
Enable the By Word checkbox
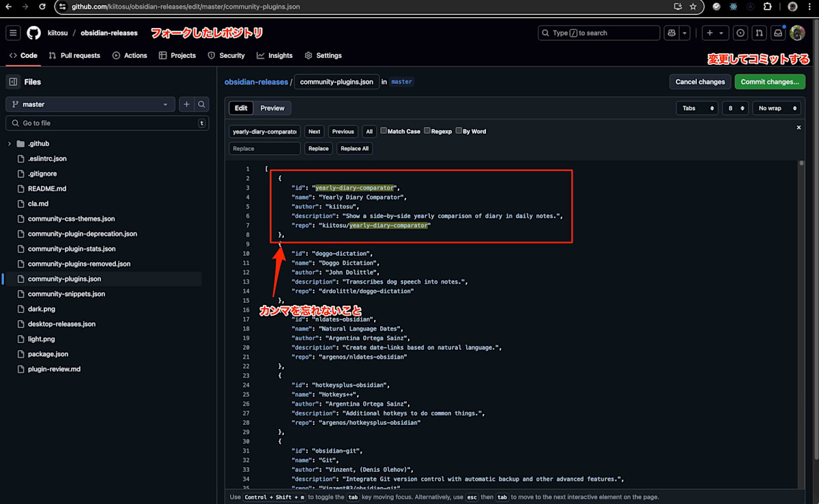[459, 131]
